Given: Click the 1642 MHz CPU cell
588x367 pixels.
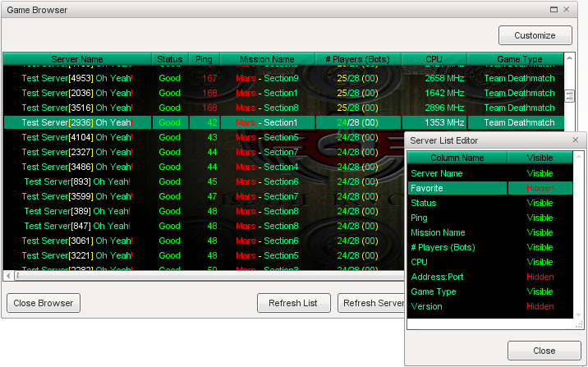Looking at the screenshot, I should point(434,93).
